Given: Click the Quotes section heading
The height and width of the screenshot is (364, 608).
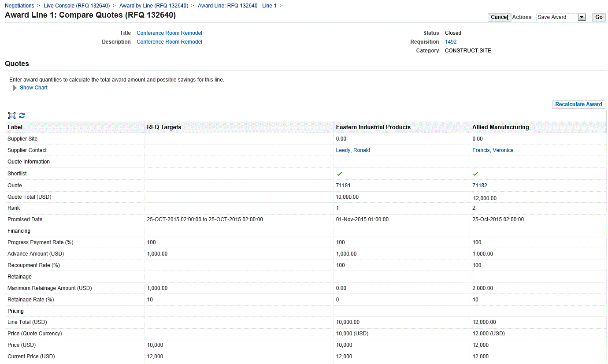Looking at the screenshot, I should 17,64.
